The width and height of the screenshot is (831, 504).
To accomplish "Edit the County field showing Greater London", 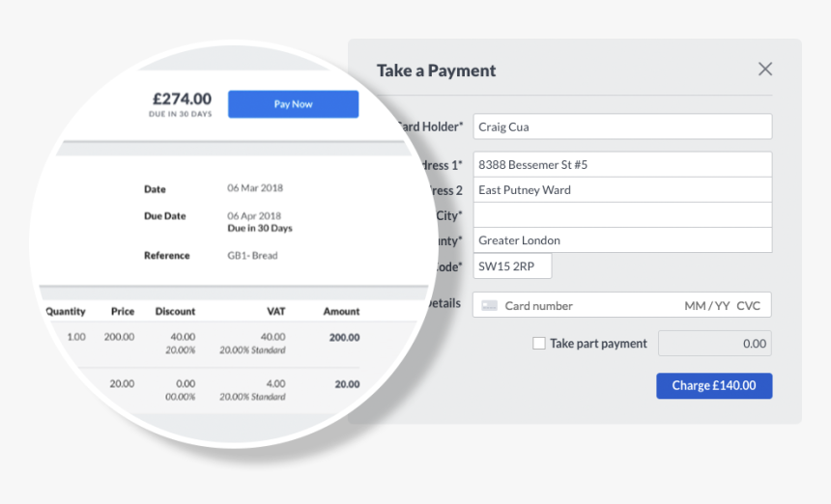I will pos(622,240).
